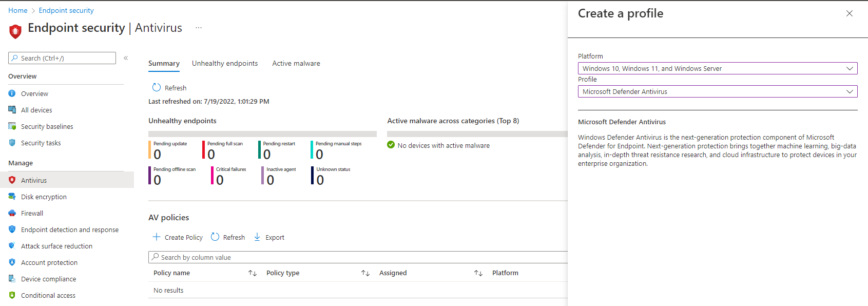Click the Attack surface reduction icon

12,246
